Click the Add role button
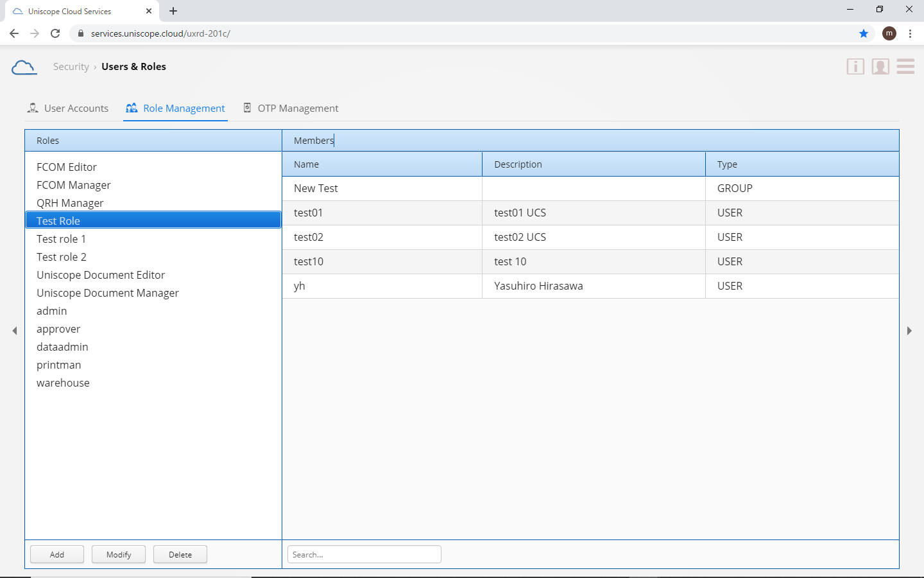The width and height of the screenshot is (924, 578). coord(57,554)
